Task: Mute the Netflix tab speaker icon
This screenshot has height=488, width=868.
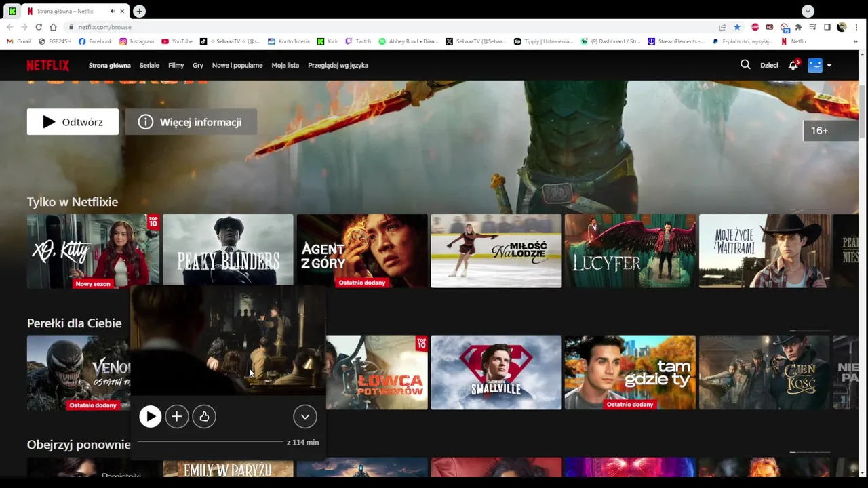Action: click(x=113, y=12)
